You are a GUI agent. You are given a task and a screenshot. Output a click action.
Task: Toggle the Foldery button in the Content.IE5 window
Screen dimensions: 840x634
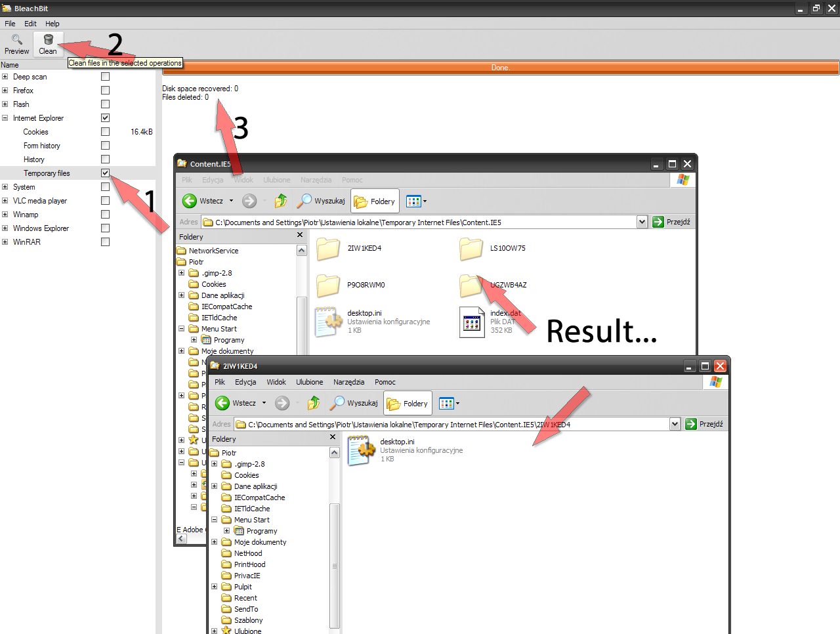pyautogui.click(x=375, y=201)
